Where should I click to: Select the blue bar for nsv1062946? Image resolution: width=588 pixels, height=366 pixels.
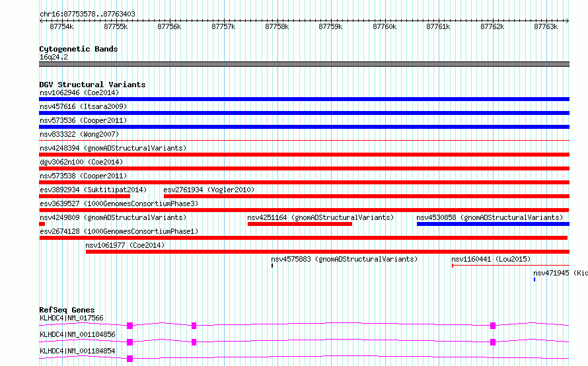tap(304, 99)
